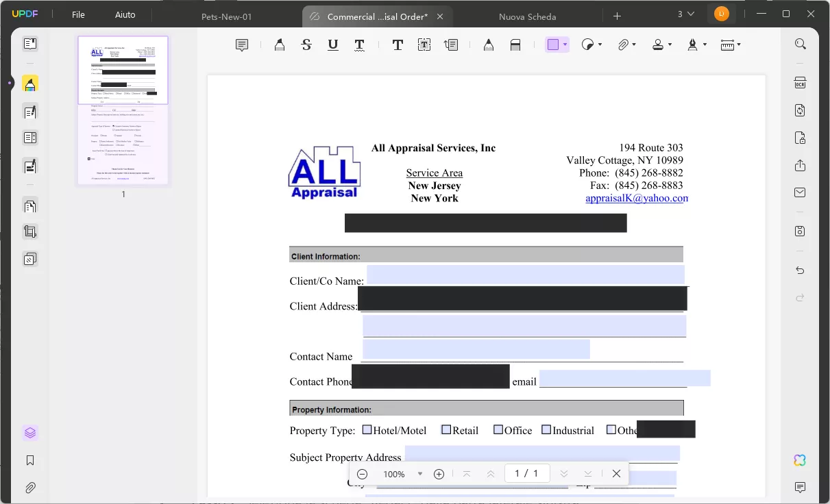Open the search magnifier

pyautogui.click(x=800, y=44)
